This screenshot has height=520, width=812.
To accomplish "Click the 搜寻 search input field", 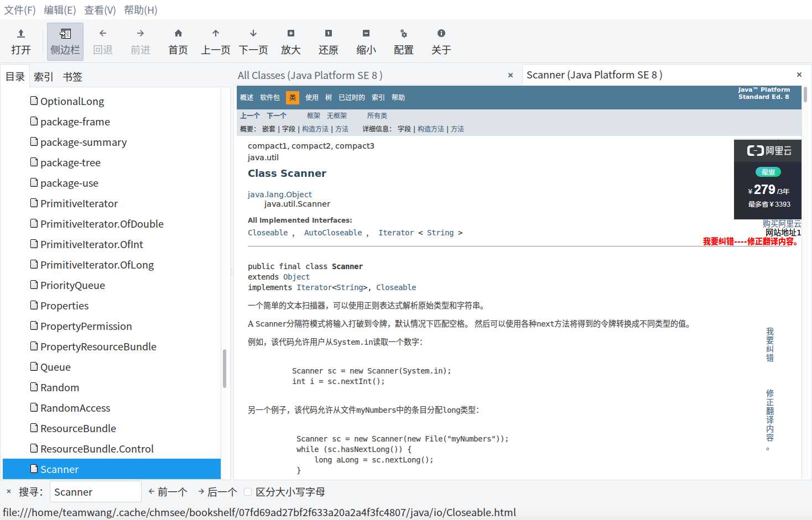I will pos(96,492).
